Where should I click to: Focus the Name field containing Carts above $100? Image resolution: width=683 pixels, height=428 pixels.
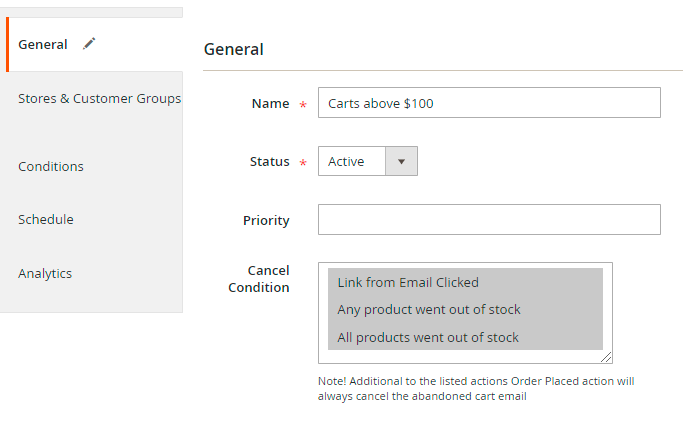coord(489,103)
